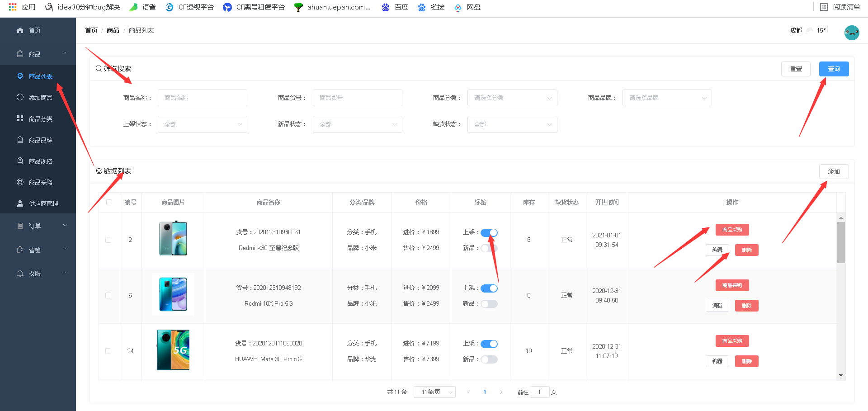868x411 pixels.
Task: 点击添加按钮新增商品
Action: (834, 171)
